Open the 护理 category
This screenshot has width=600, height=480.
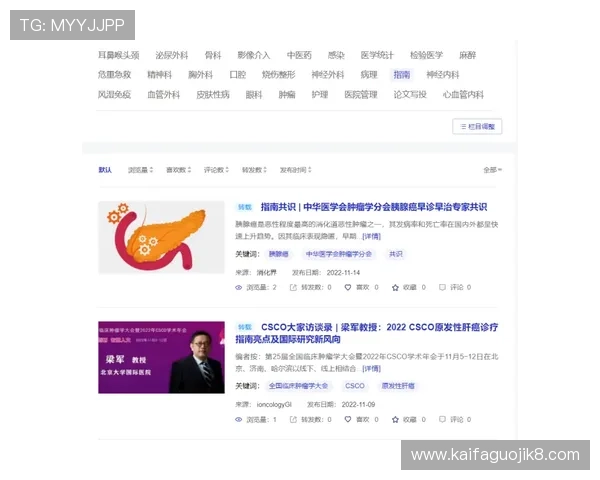pyautogui.click(x=320, y=95)
